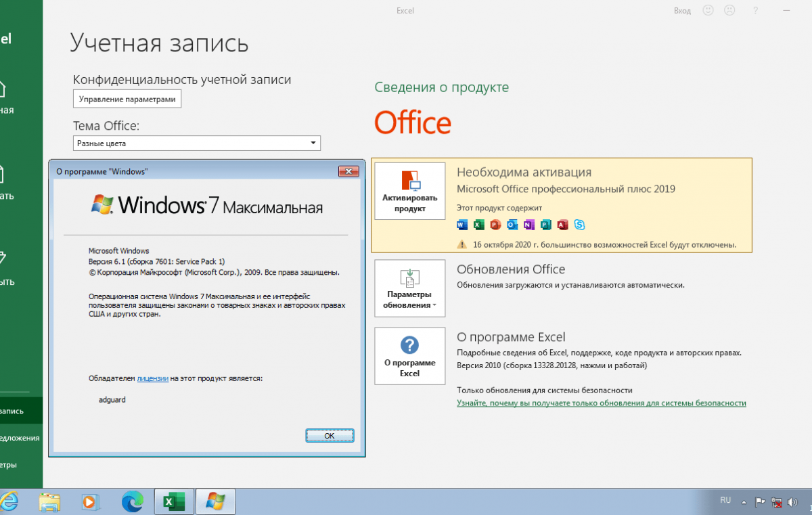This screenshot has height=515, width=812.
Task: Launch Microsoft Edge from the taskbar
Action: pos(133,501)
